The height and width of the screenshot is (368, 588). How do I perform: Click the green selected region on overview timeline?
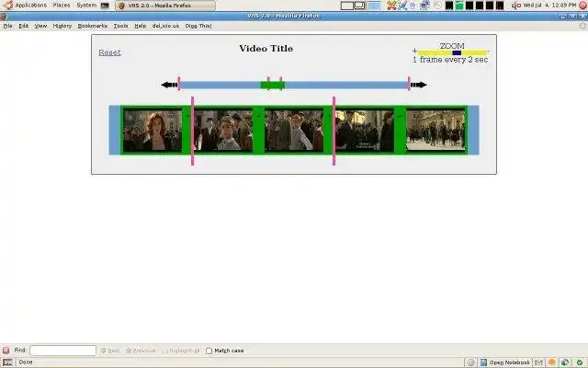tap(273, 86)
